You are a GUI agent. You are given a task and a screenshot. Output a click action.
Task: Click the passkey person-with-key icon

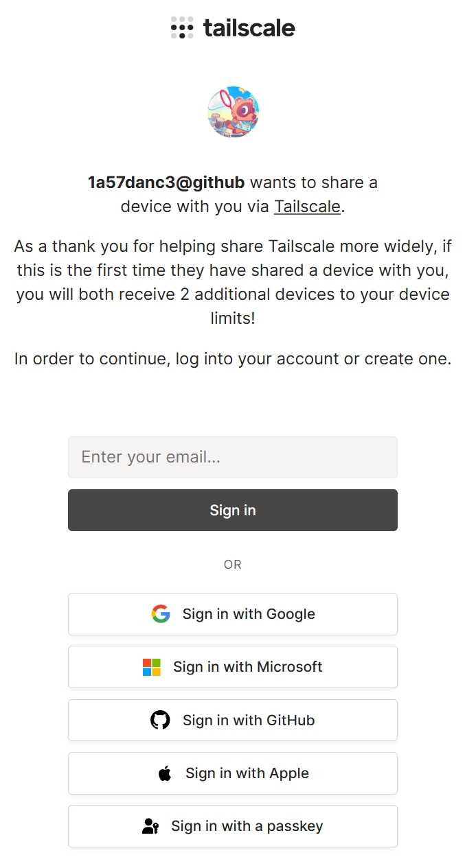coord(150,826)
